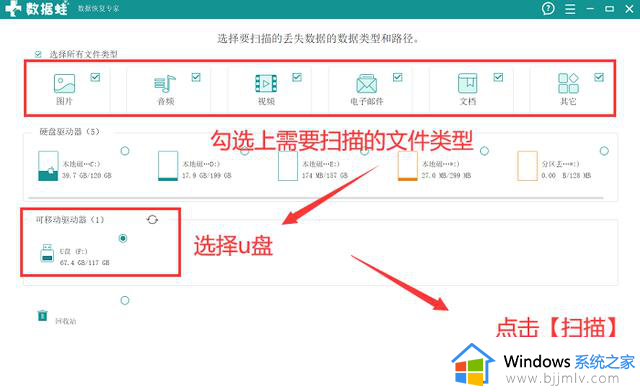Click the U盘 (F:) USB drive icon
Viewport: 640px width, 392px height.
47,253
